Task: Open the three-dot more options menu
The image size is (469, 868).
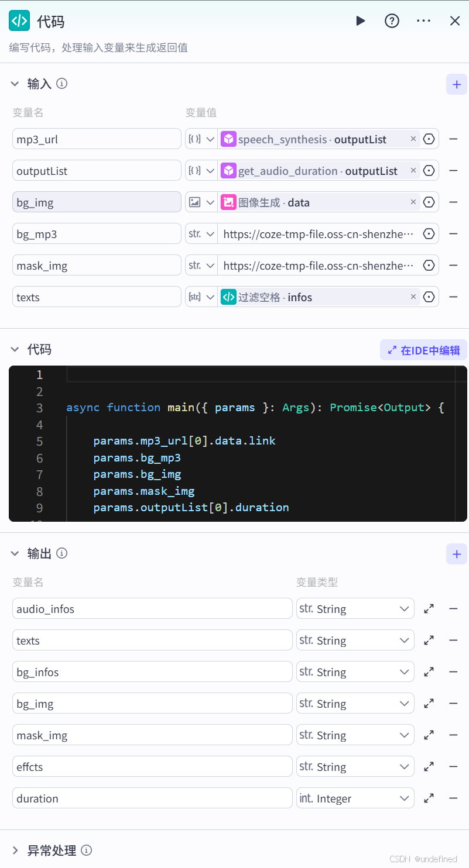Action: click(x=423, y=21)
